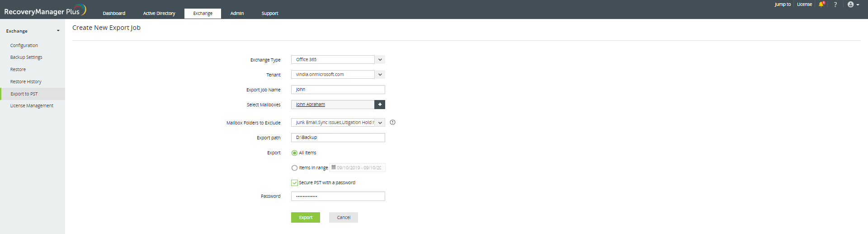Open the Dashboard tab

coord(114,14)
